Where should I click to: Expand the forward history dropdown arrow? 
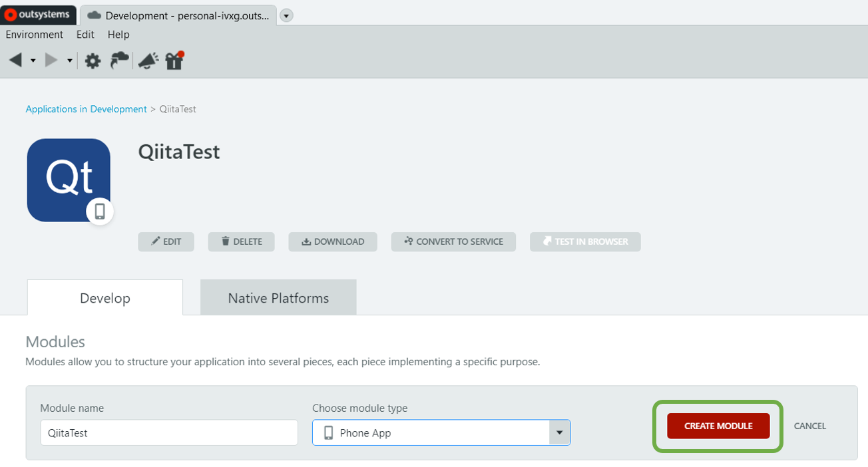tap(69, 61)
